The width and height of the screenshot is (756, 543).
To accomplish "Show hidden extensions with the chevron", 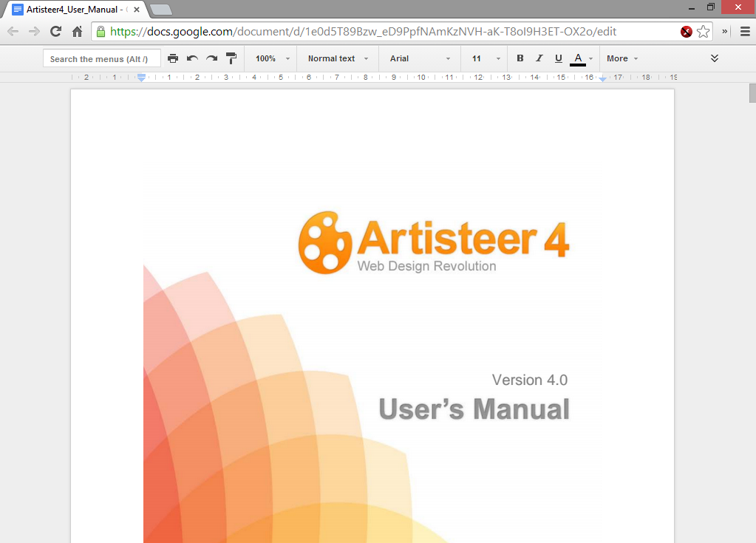I will point(725,32).
